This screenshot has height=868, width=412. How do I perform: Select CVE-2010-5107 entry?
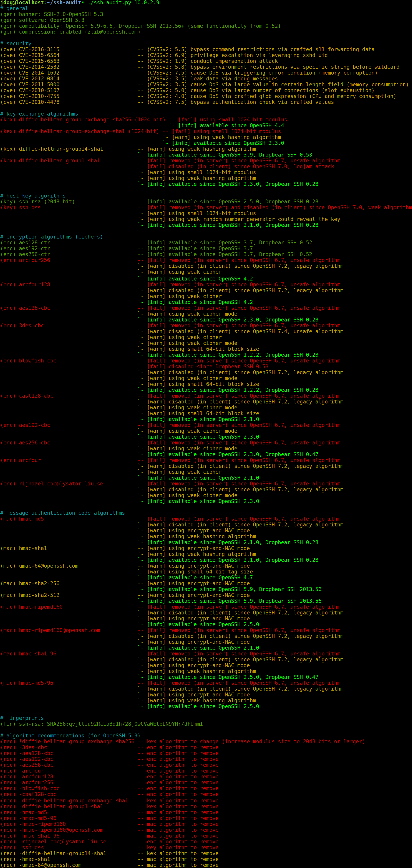(188, 91)
